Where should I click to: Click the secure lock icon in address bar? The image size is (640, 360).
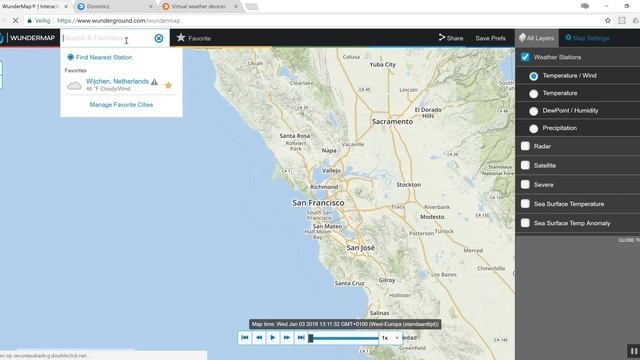click(29, 20)
